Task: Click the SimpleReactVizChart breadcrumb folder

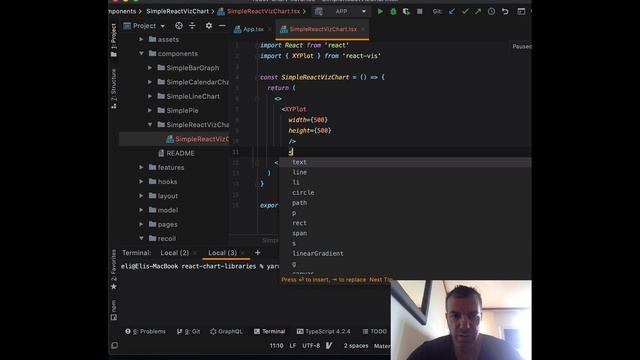Action: [x=178, y=11]
